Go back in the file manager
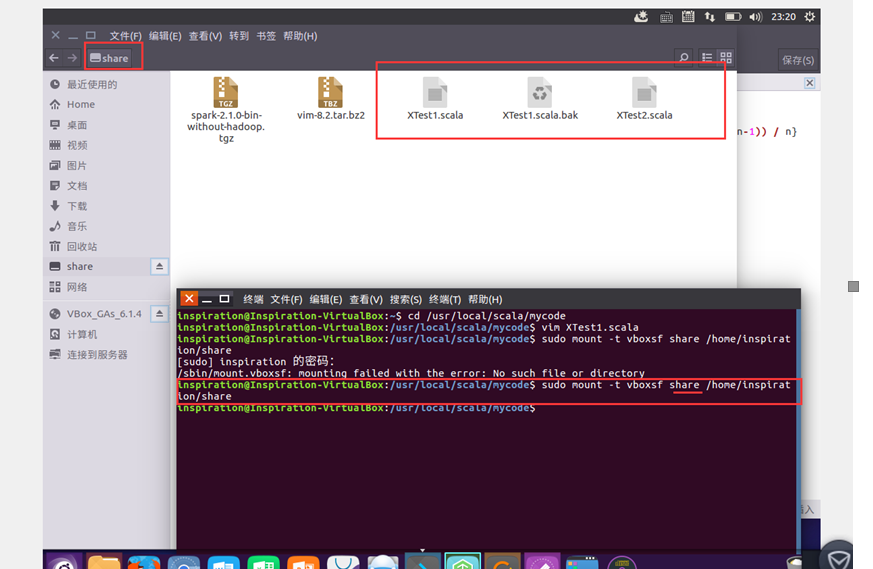 54,58
